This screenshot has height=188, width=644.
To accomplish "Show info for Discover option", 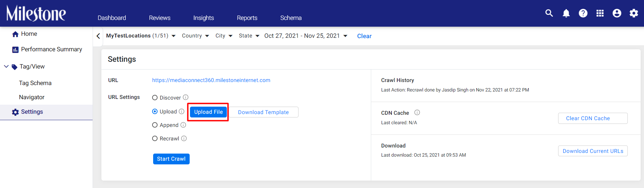I will (186, 97).
